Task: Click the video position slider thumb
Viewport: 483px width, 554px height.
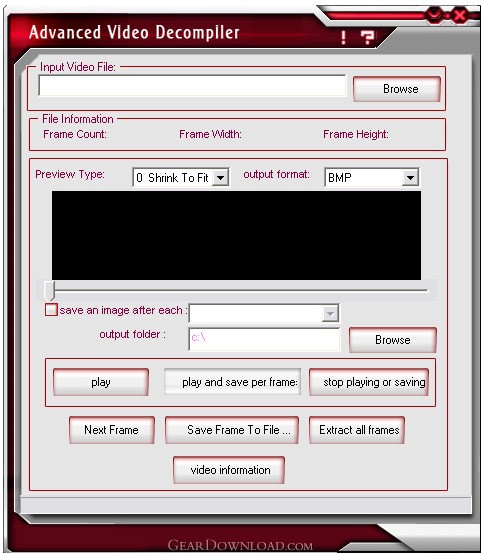Action: click(50, 290)
